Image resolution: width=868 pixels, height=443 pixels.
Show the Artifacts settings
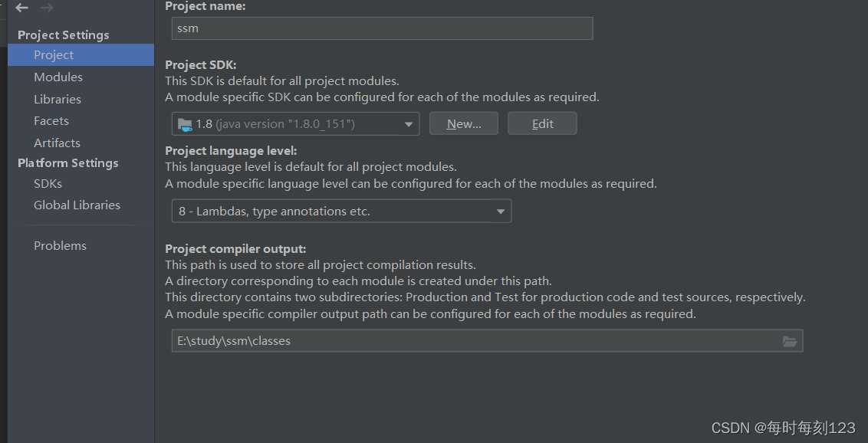click(57, 143)
